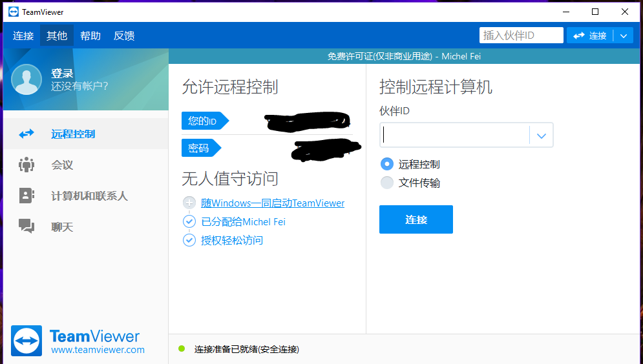Screen dimensions: 643x364
Task: Click the license banner 免费许可证 text
Action: click(404, 56)
